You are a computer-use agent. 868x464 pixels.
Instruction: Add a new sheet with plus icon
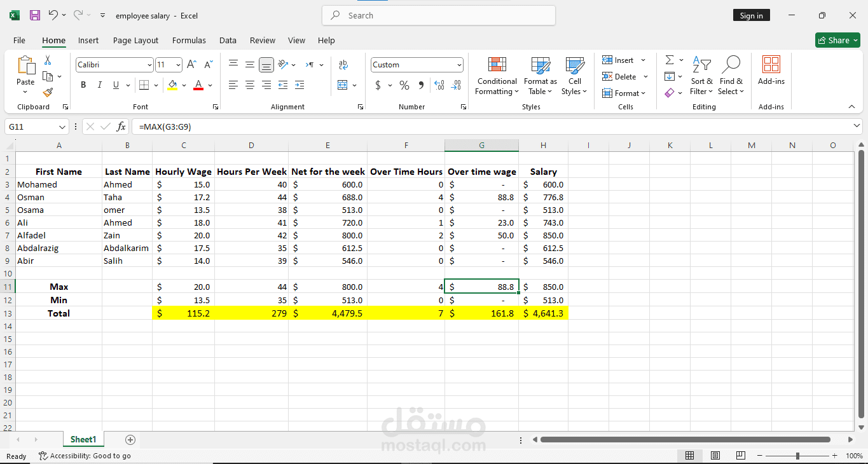(130, 440)
